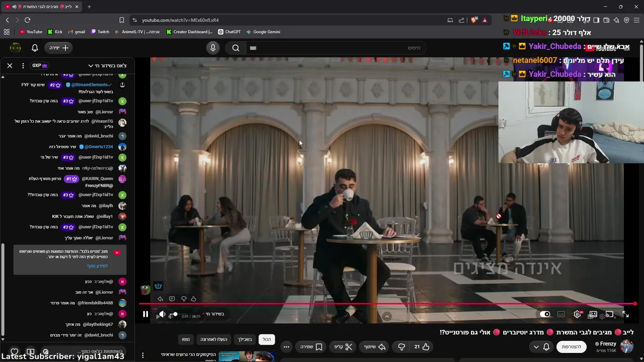Open YouTube notifications bell in header
This screenshot has height=362, width=644.
coord(35,48)
